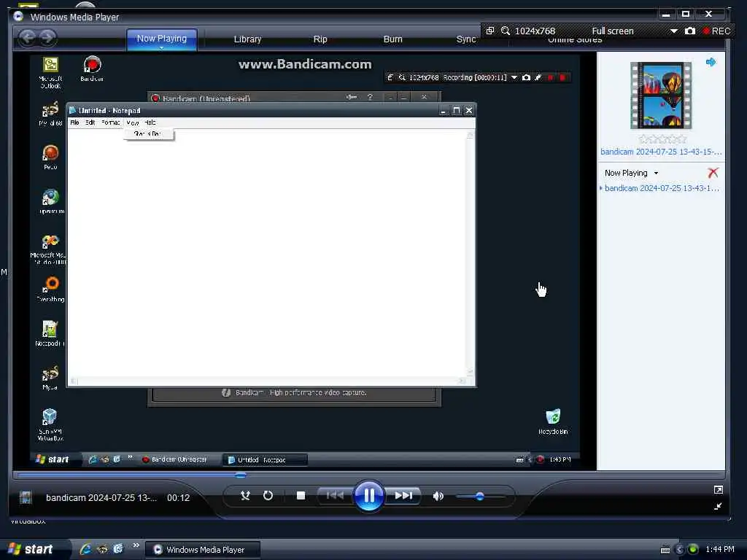Start recording with the REC button
The image size is (747, 560).
point(716,31)
